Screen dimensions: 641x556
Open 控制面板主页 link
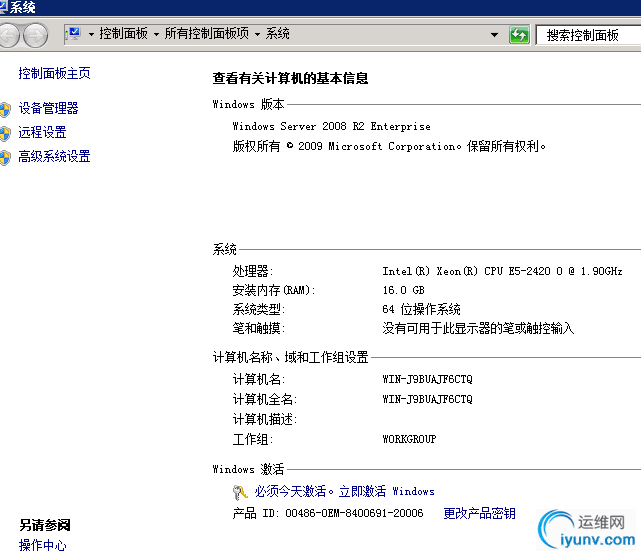click(54, 73)
